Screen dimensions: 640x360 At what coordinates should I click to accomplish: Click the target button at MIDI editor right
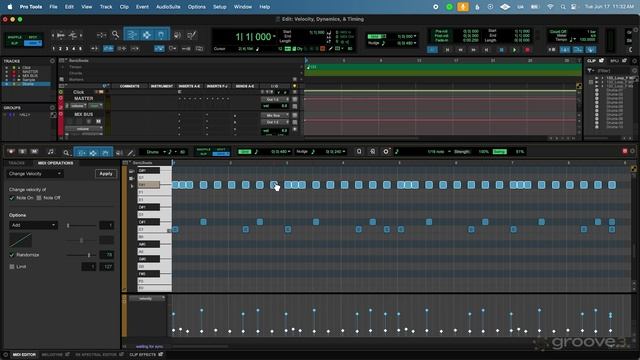tap(624, 151)
